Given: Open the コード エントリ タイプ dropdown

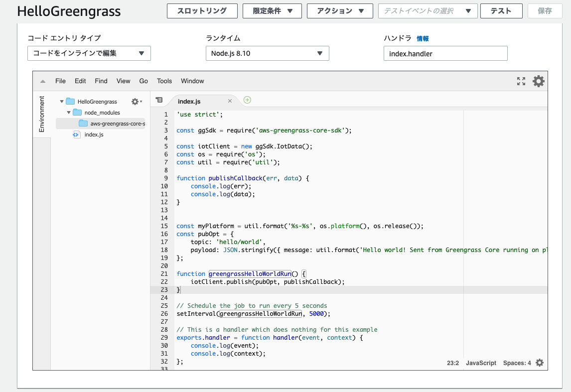Looking at the screenshot, I should (x=89, y=53).
